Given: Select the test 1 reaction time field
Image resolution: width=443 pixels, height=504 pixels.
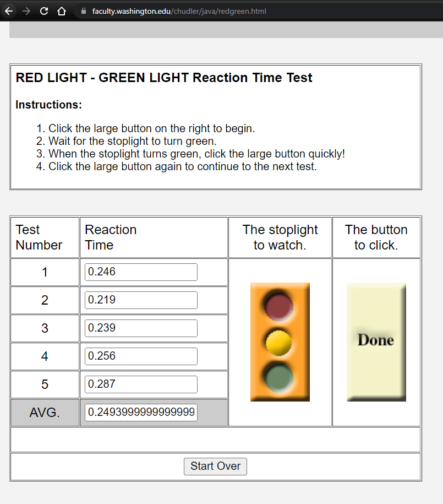Looking at the screenshot, I should click(x=141, y=272).
